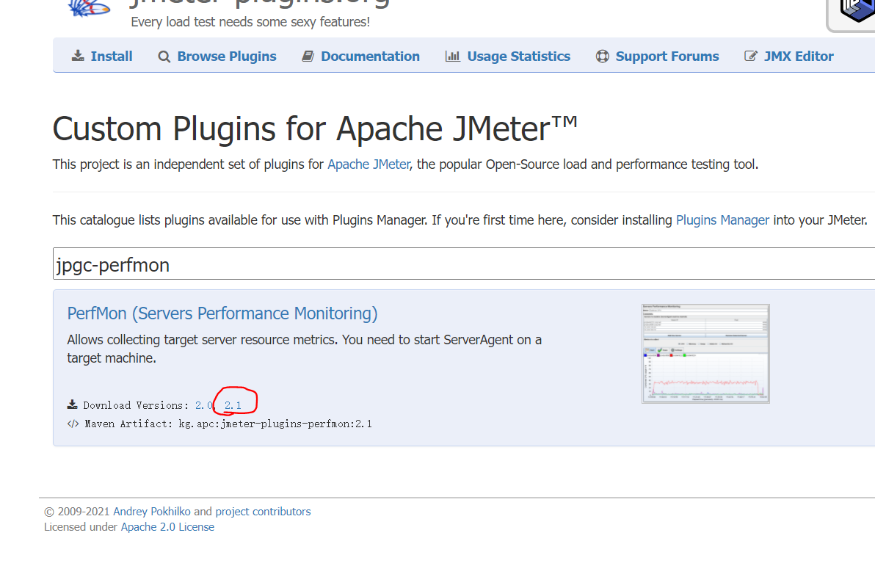875x588 pixels.
Task: Open the project contributors link
Action: (x=263, y=512)
